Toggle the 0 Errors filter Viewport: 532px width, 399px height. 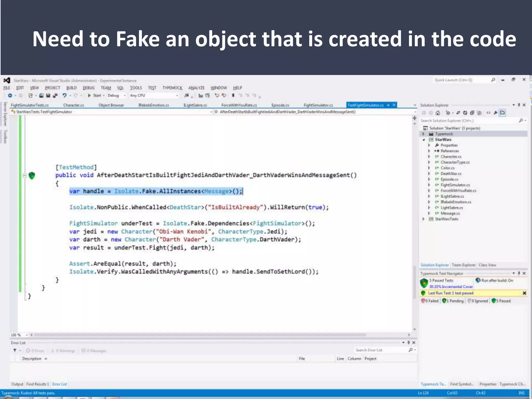[x=35, y=351]
